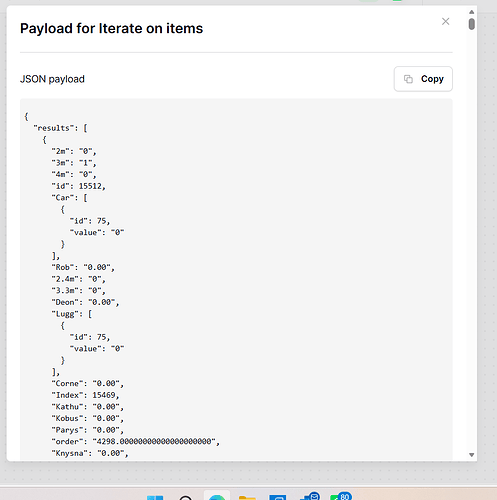Switch to Microsoft Edge in taskbar

(217, 497)
